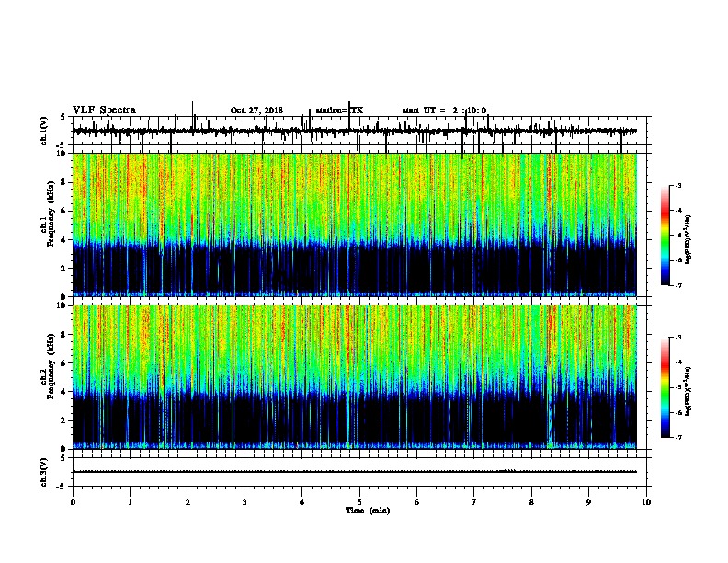Click the "VLF Spectra" title text
728x563 pixels.
(x=104, y=110)
